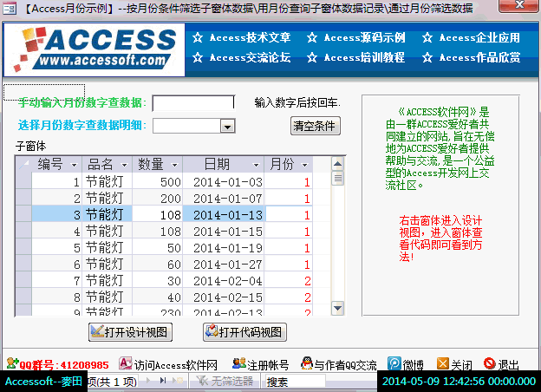Click the QQ群号 people icon
The height and width of the screenshot is (392, 541).
coord(12,363)
